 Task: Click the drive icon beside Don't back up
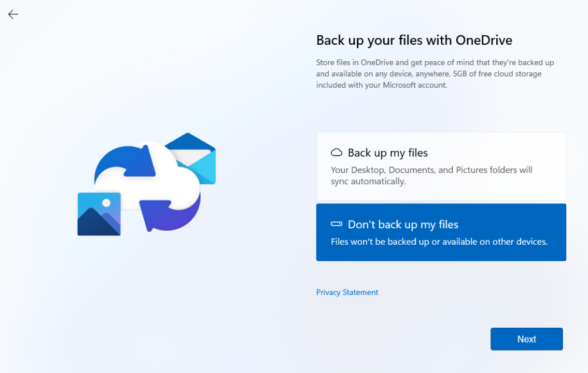336,224
